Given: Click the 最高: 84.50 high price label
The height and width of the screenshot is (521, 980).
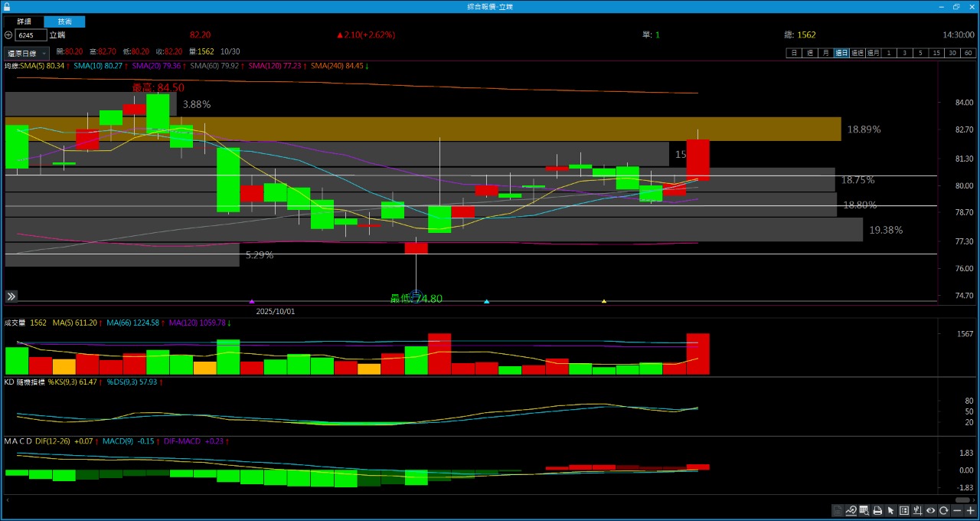Looking at the screenshot, I should click(158, 88).
